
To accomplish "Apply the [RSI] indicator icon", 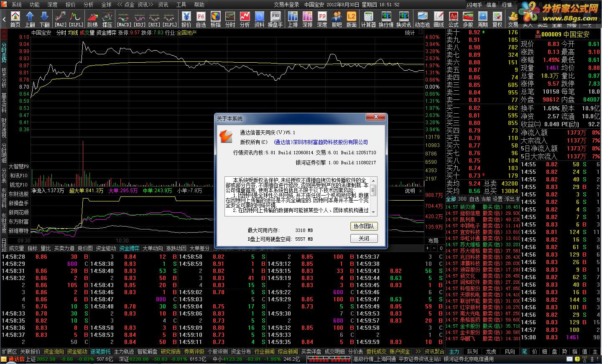I will point(155,19).
